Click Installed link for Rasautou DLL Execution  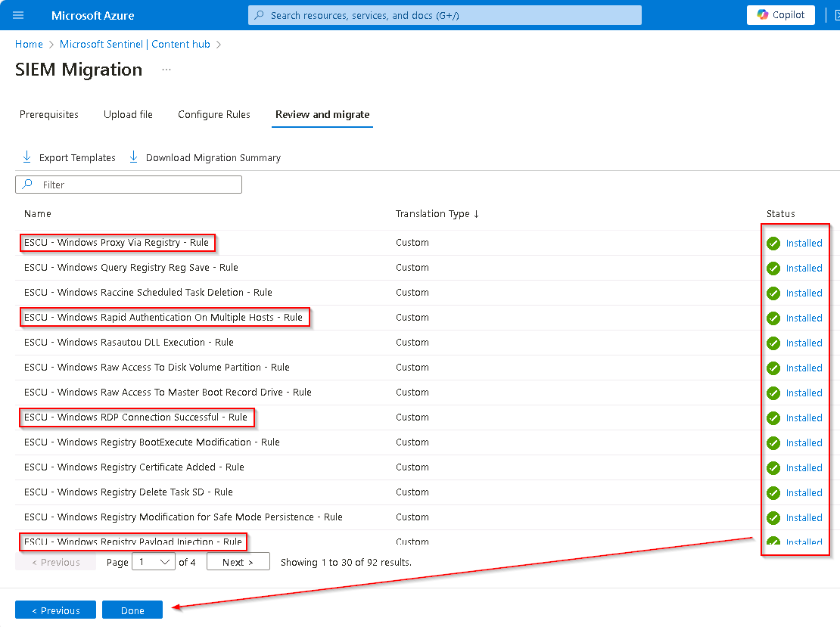click(x=804, y=343)
